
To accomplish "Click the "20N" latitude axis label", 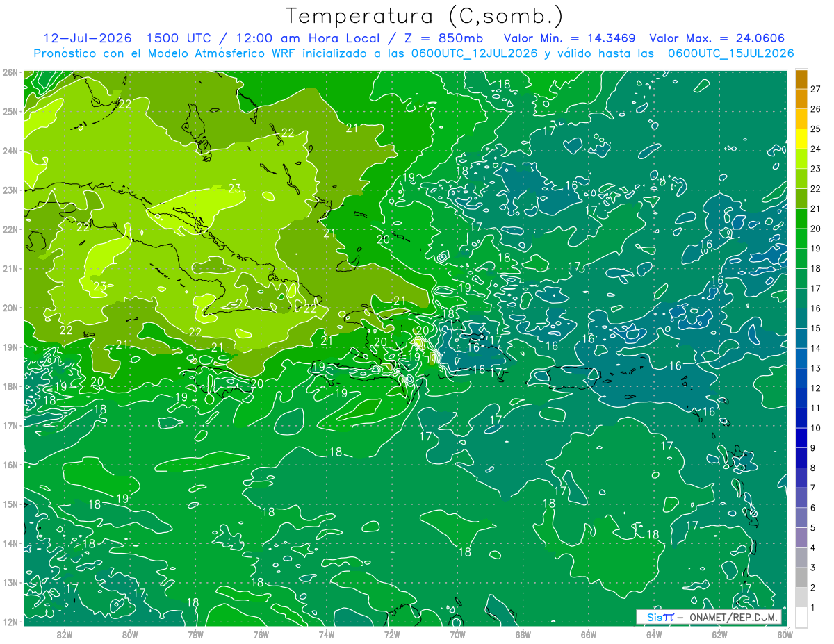I will pyautogui.click(x=10, y=308).
